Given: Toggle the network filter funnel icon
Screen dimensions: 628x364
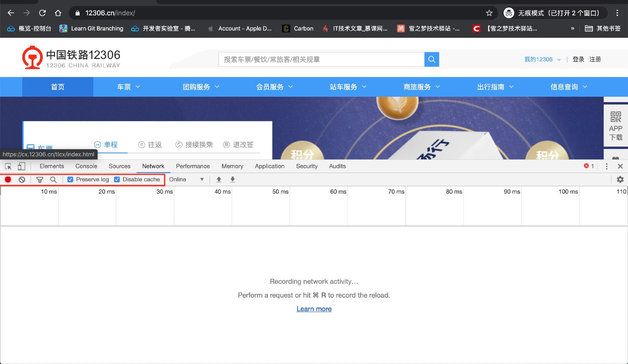Looking at the screenshot, I should click(x=39, y=180).
